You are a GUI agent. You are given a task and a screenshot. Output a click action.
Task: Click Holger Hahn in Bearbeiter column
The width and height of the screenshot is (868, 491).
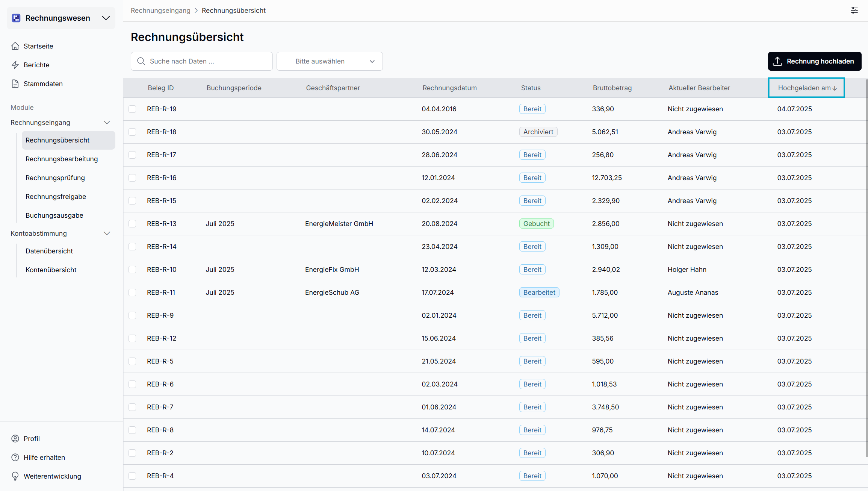pyautogui.click(x=687, y=270)
